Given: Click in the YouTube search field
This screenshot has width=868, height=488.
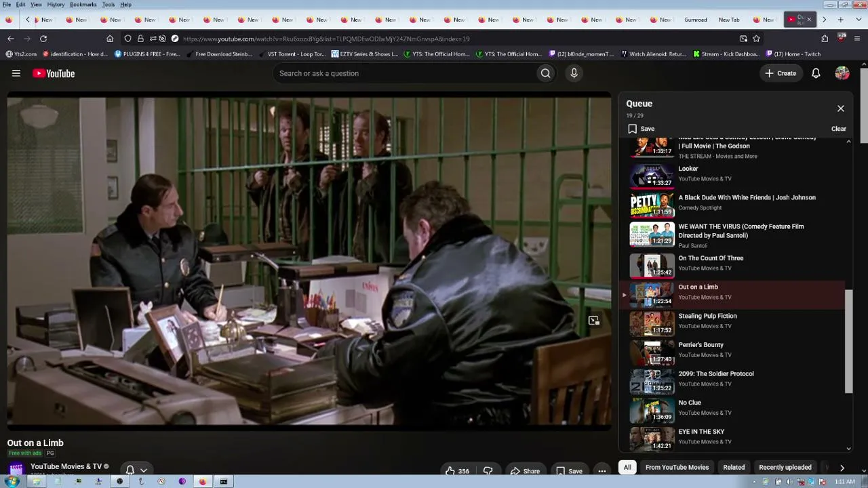Looking at the screenshot, I should 404,73.
